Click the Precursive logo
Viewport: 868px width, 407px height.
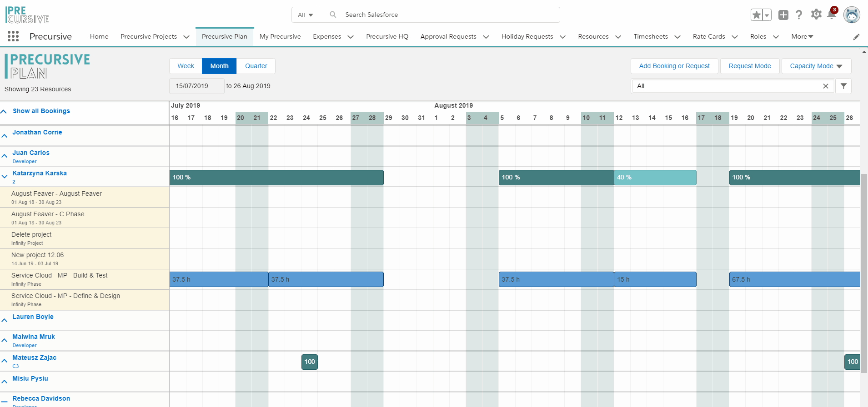click(27, 15)
